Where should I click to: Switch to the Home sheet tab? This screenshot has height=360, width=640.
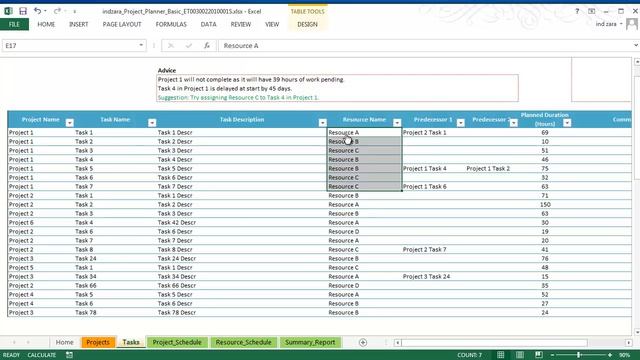click(x=64, y=342)
